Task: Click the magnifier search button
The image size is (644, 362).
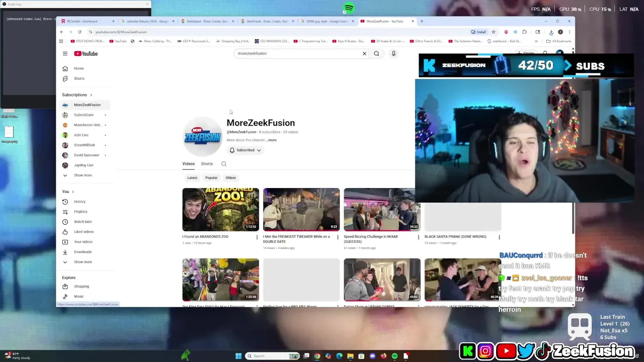Action: pos(376,53)
